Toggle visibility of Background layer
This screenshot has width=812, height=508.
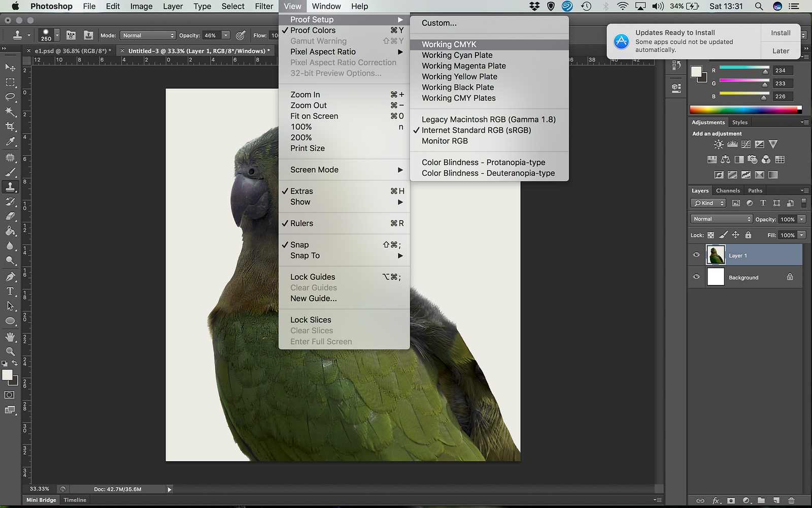pyautogui.click(x=696, y=277)
